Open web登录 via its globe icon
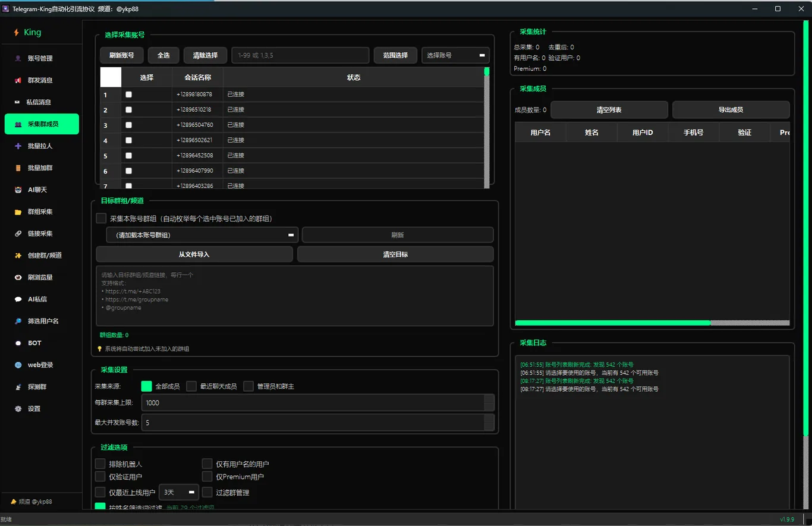 pyautogui.click(x=18, y=365)
